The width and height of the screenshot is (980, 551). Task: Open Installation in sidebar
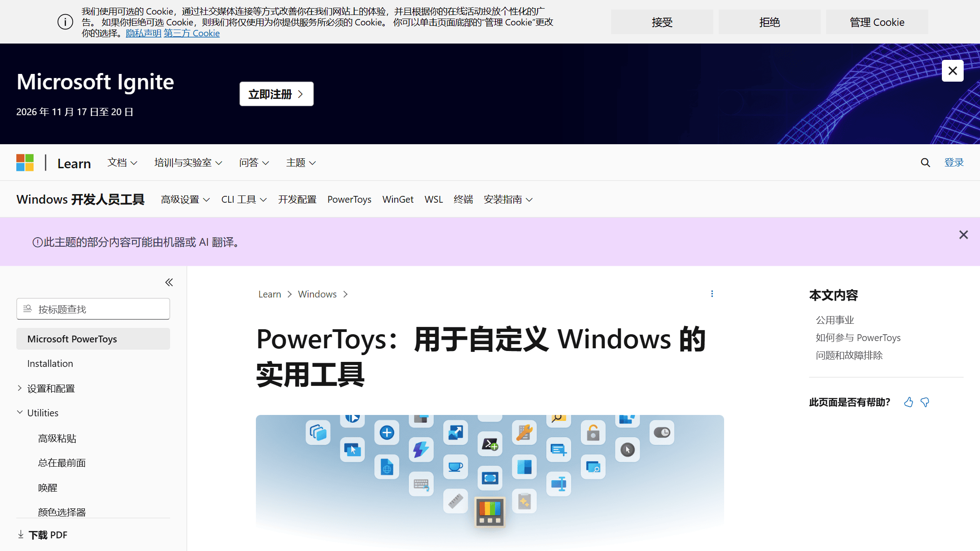[50, 364]
